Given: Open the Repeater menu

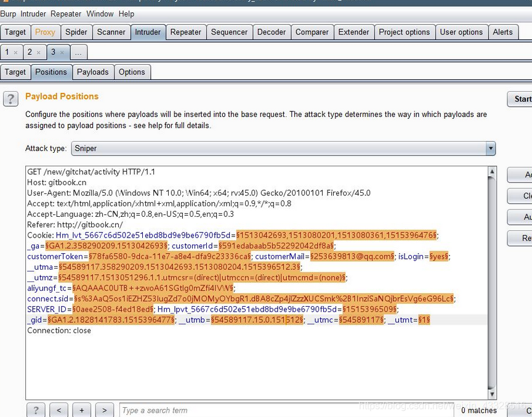Looking at the screenshot, I should pyautogui.click(x=66, y=14).
